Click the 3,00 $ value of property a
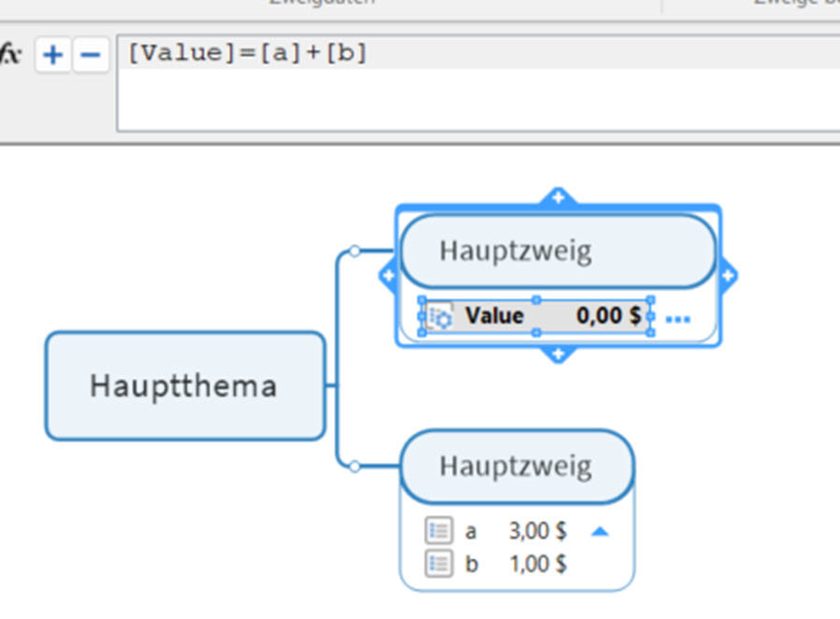The height and width of the screenshot is (619, 840). 537,531
